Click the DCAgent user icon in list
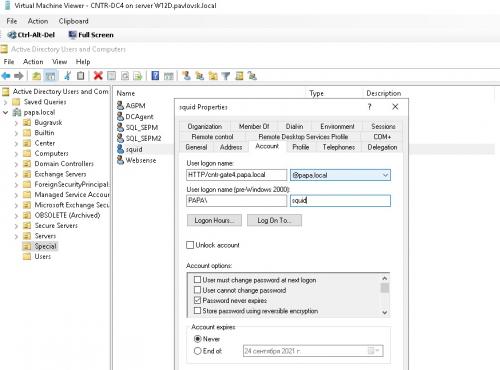Image resolution: width=500 pixels, height=370 pixels. (x=120, y=116)
